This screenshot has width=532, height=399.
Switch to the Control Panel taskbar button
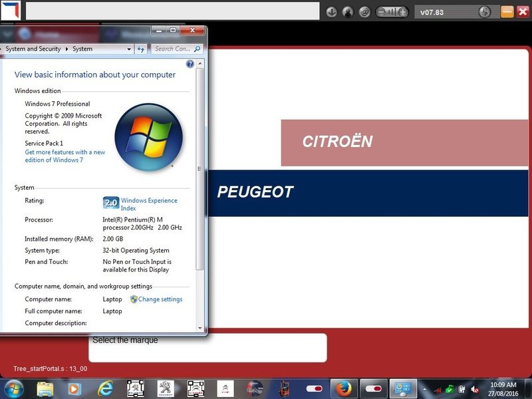(x=404, y=389)
